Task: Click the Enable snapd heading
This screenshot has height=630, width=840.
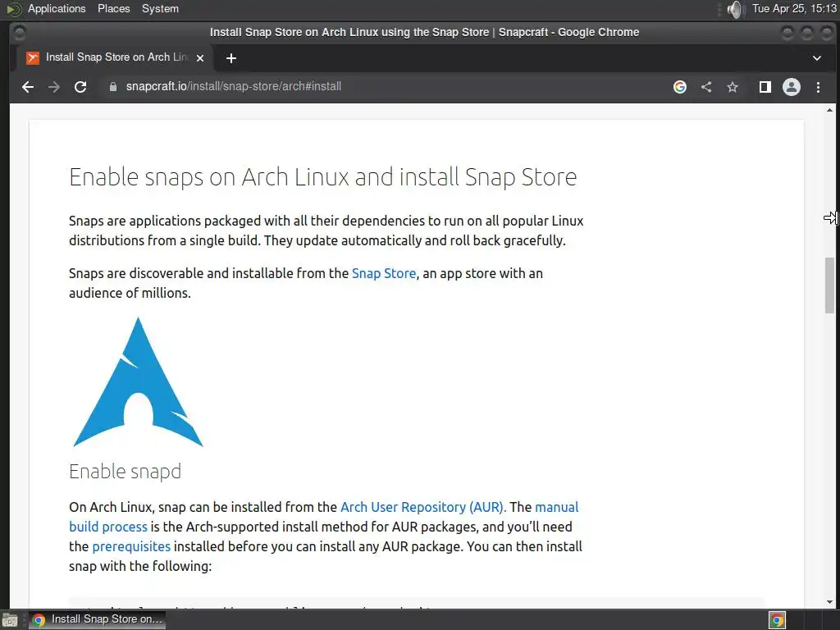Action: pos(126,472)
